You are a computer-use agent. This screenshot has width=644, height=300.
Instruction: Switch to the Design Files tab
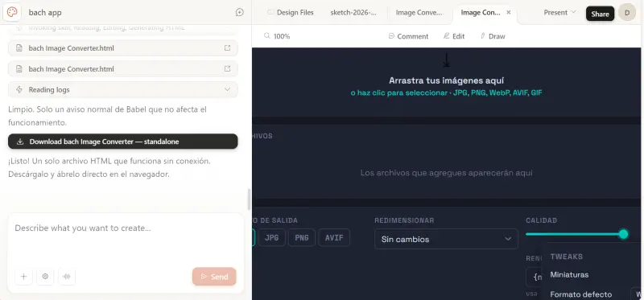pos(291,13)
